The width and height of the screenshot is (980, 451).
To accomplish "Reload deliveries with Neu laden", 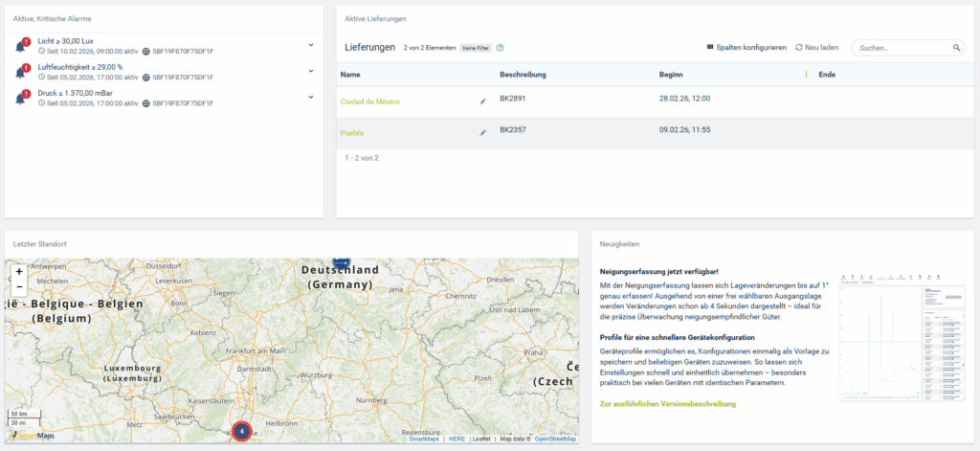I will coord(818,47).
